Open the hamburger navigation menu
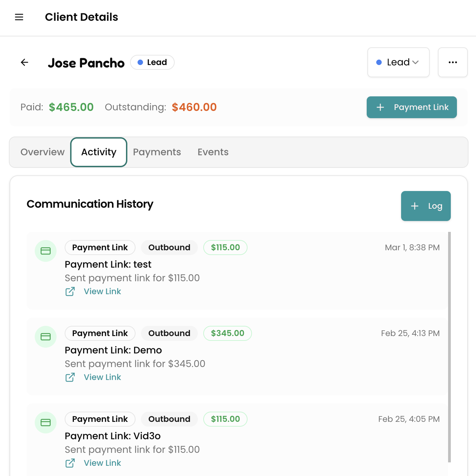The height and width of the screenshot is (476, 476). click(x=19, y=17)
